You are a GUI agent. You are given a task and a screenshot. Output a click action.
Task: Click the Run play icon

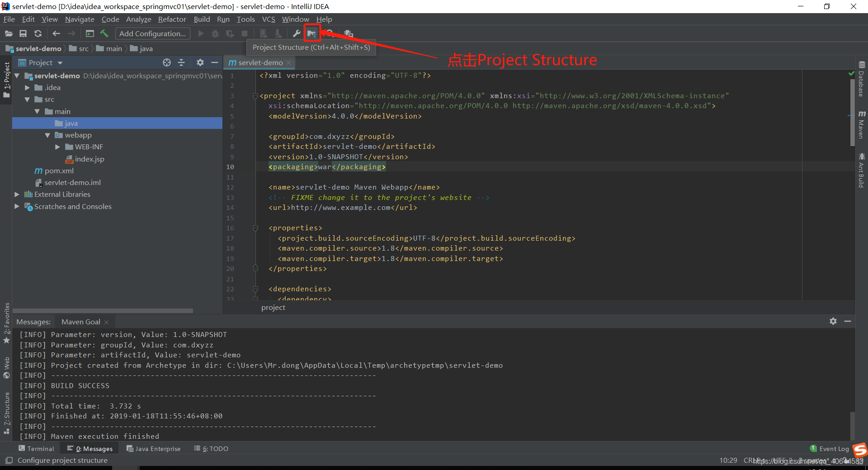[201, 33]
